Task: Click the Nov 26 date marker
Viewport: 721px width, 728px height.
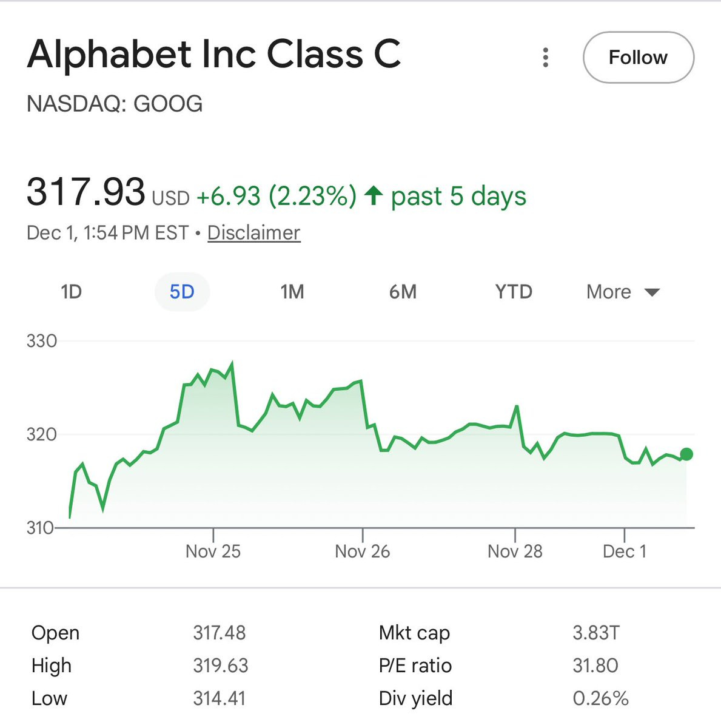Action: [x=362, y=551]
